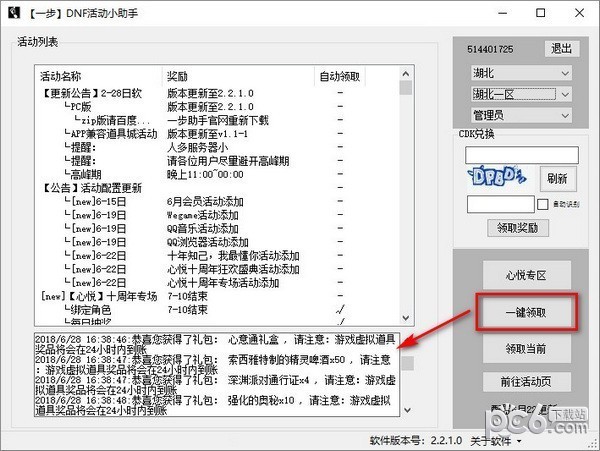Minimize the DNF活动小助手 window

click(x=502, y=13)
